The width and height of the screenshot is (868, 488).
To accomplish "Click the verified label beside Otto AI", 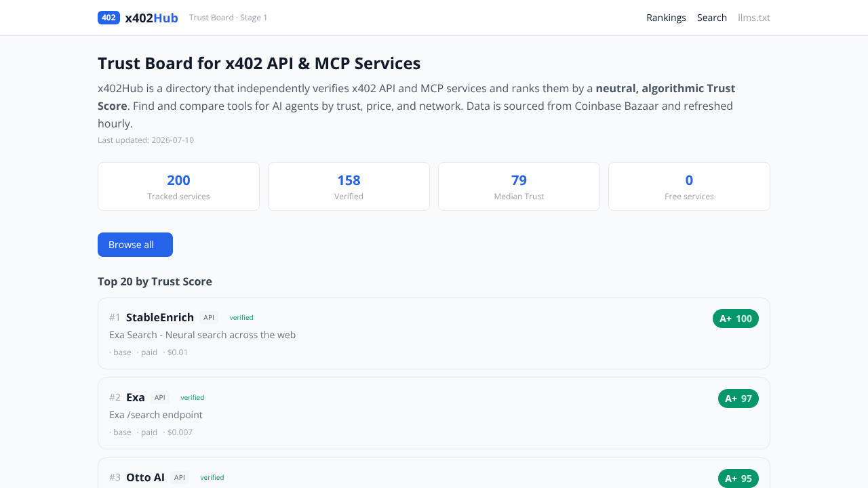I will click(212, 477).
